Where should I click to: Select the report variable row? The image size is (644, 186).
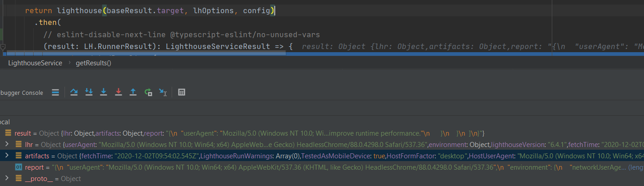(322, 167)
